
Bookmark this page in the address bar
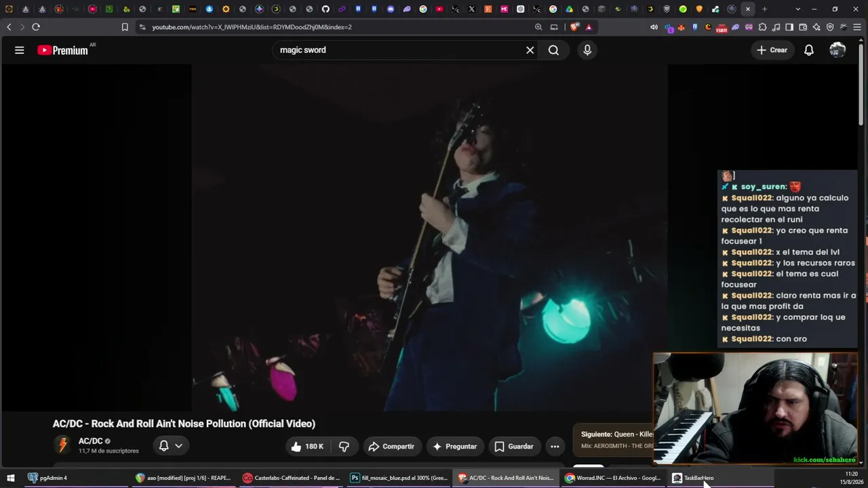pos(125,27)
